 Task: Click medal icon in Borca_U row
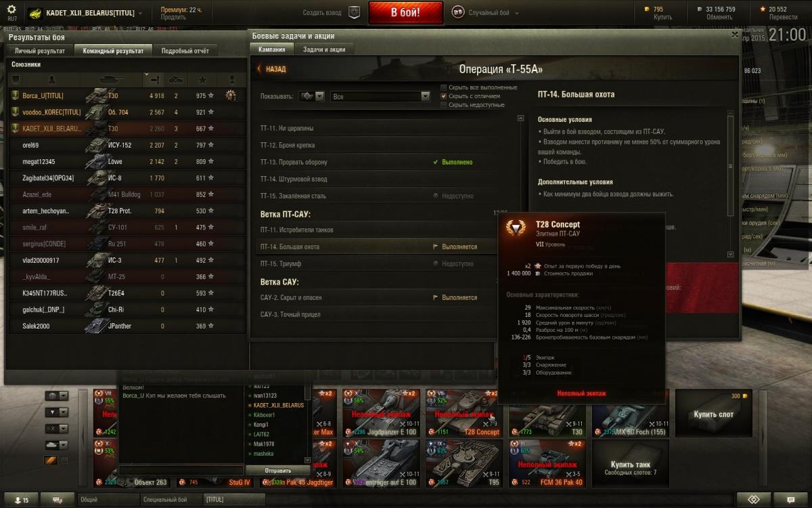[x=231, y=96]
